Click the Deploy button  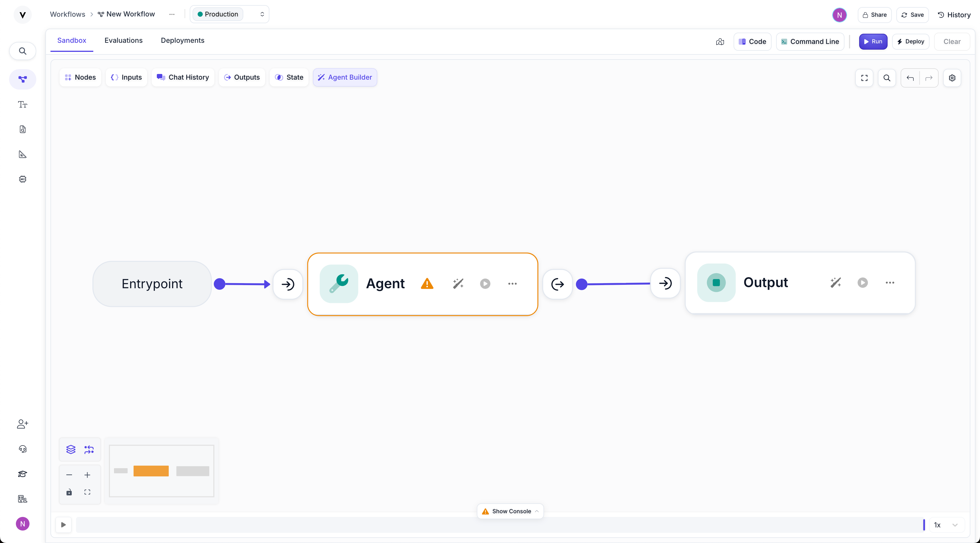pyautogui.click(x=910, y=41)
